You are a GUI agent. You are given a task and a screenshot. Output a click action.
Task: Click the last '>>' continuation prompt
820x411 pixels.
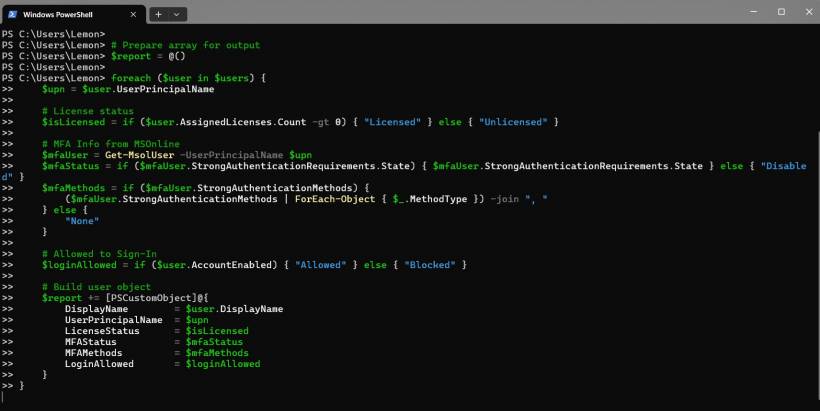[x=8, y=386]
